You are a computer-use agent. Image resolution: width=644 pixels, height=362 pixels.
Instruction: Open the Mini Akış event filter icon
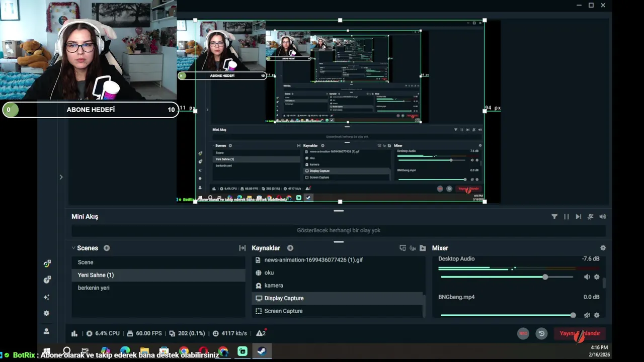click(554, 217)
